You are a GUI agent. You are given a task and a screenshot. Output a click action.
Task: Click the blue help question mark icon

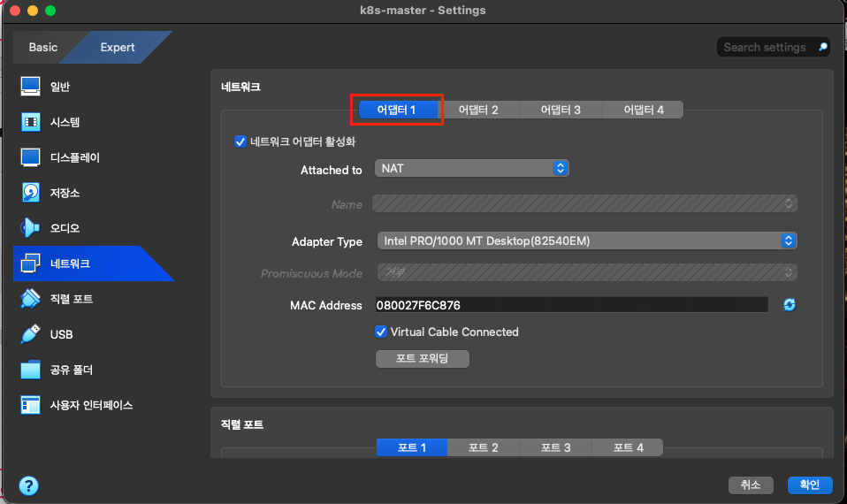coord(28,485)
